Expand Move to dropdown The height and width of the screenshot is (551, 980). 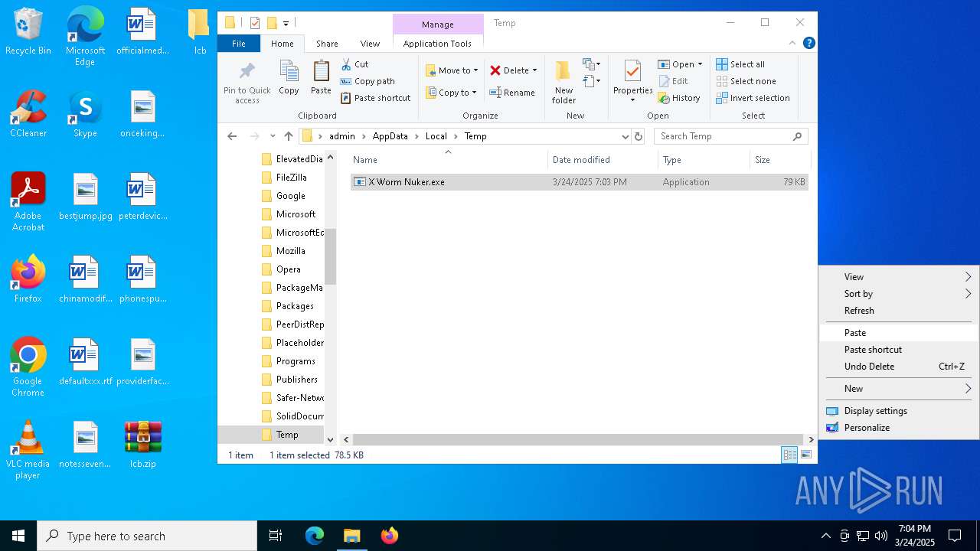475,70
